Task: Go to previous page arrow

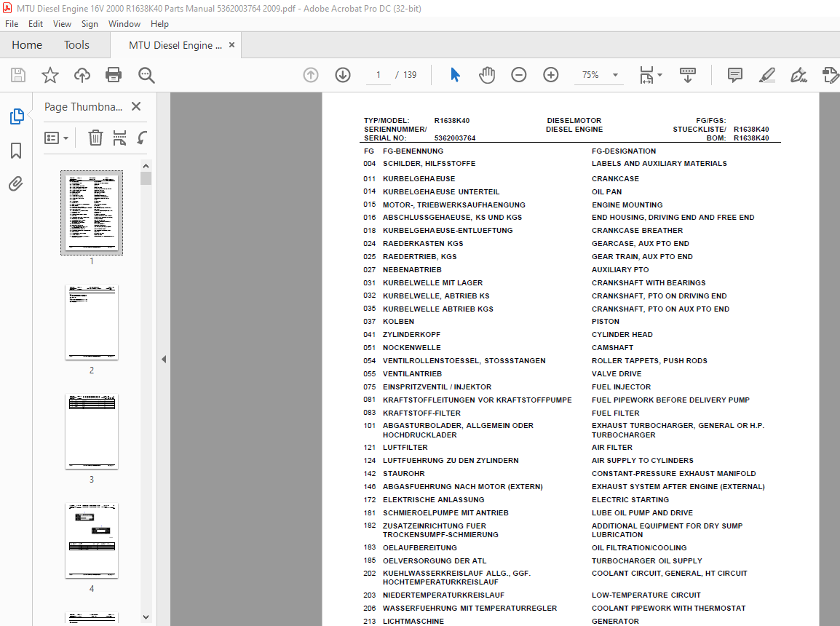Action: (x=311, y=75)
